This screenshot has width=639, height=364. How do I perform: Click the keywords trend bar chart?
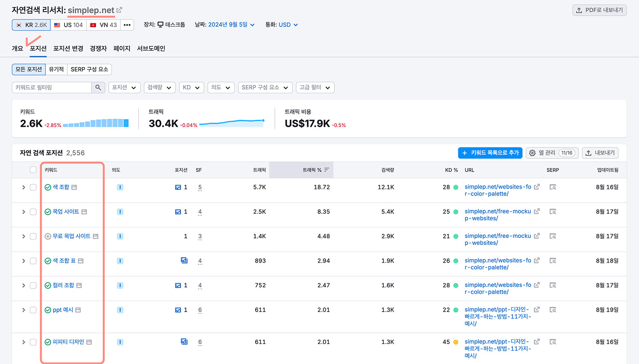click(x=96, y=123)
